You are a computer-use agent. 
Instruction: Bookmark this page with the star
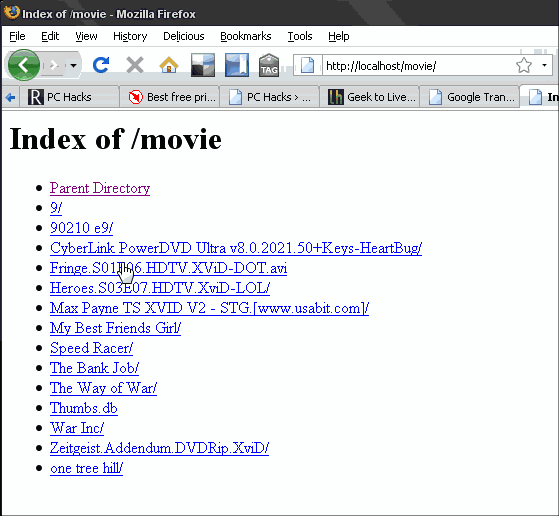524,65
